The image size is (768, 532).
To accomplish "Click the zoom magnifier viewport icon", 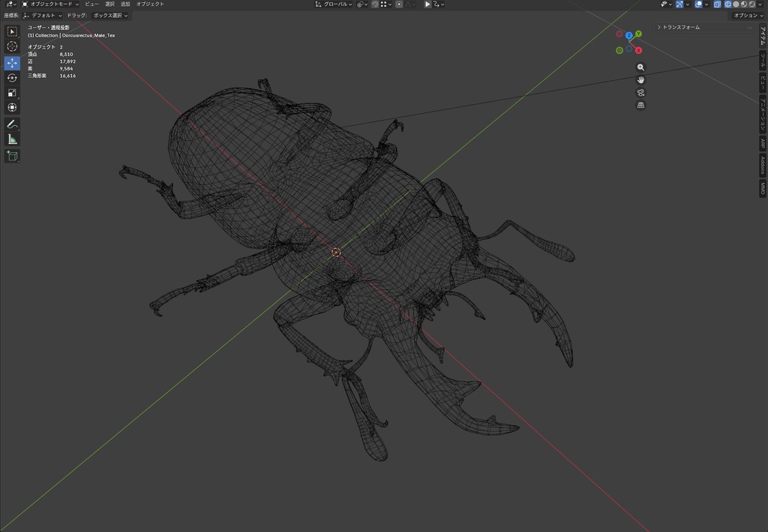I will point(640,67).
